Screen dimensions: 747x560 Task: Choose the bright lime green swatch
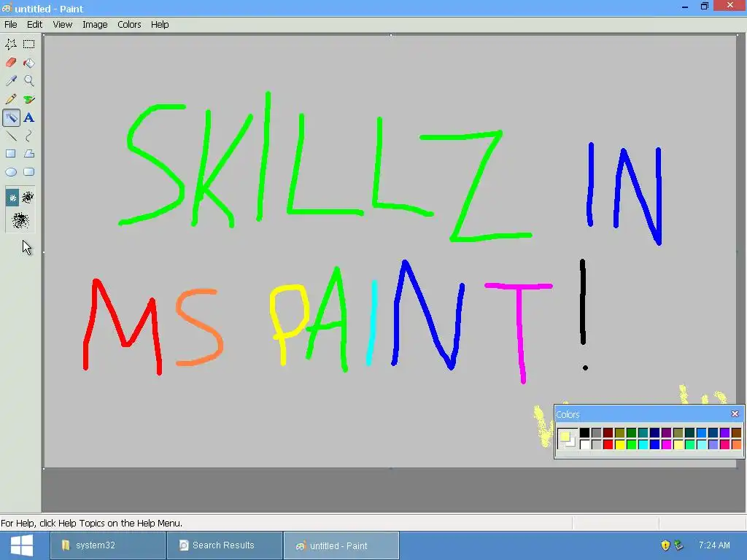(631, 445)
